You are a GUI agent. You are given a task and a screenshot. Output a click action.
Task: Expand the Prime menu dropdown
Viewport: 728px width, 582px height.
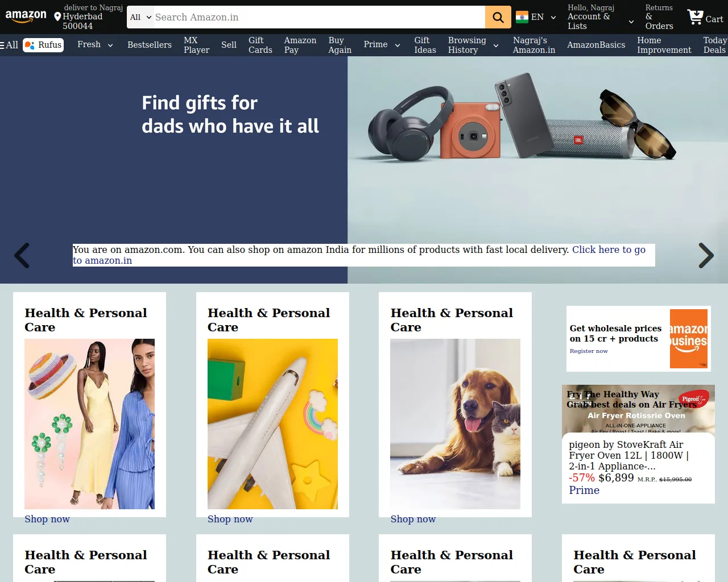(398, 45)
